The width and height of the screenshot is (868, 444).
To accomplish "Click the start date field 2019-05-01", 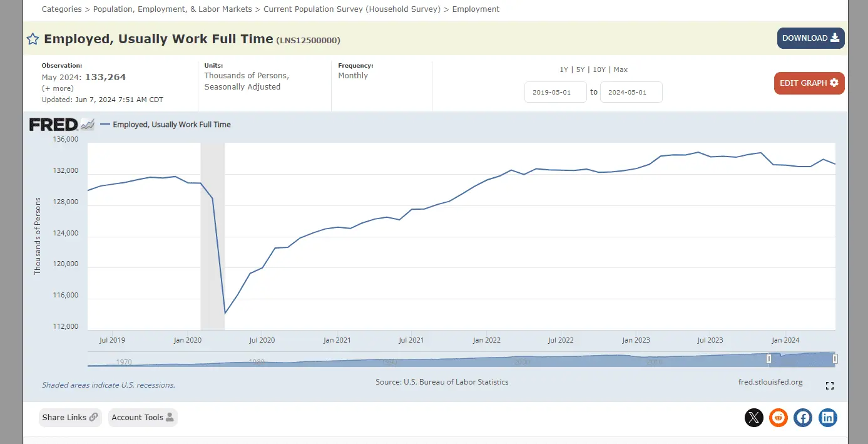I will 555,92.
